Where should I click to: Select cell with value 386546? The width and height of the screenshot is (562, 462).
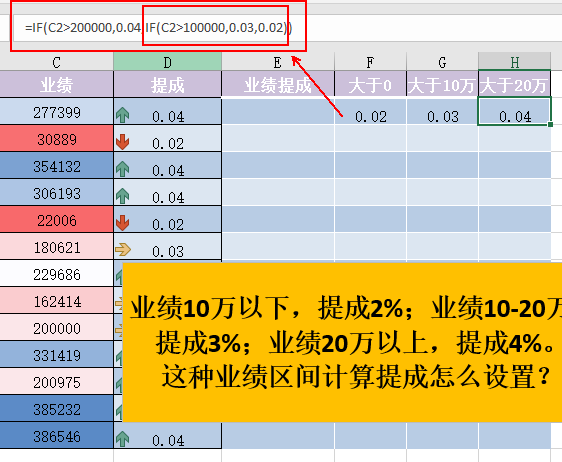pyautogui.click(x=57, y=436)
